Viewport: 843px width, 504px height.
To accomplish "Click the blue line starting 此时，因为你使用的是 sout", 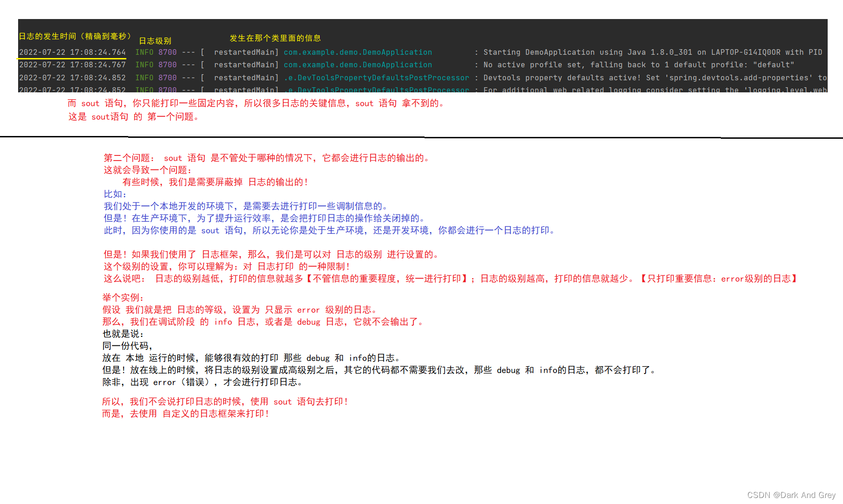I will coord(330,231).
